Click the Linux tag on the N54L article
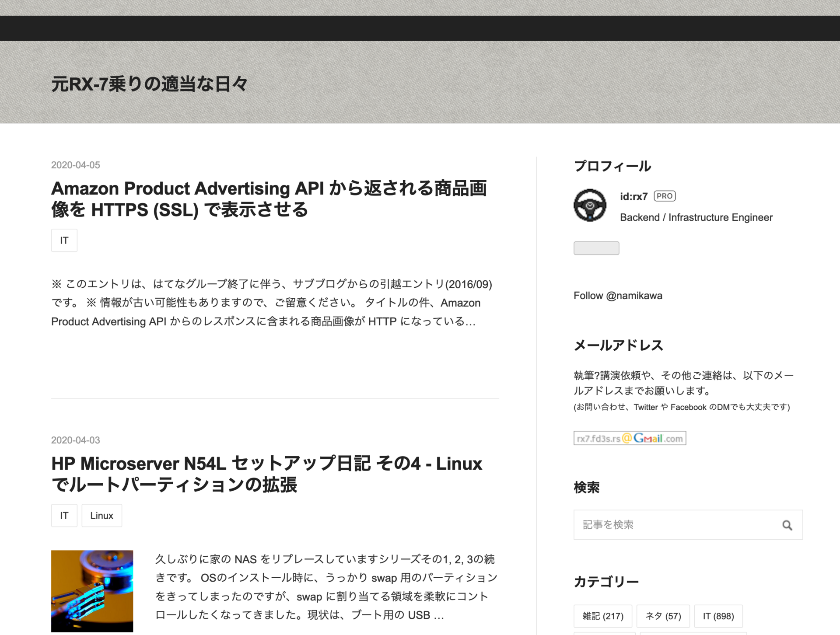 pos(101,516)
